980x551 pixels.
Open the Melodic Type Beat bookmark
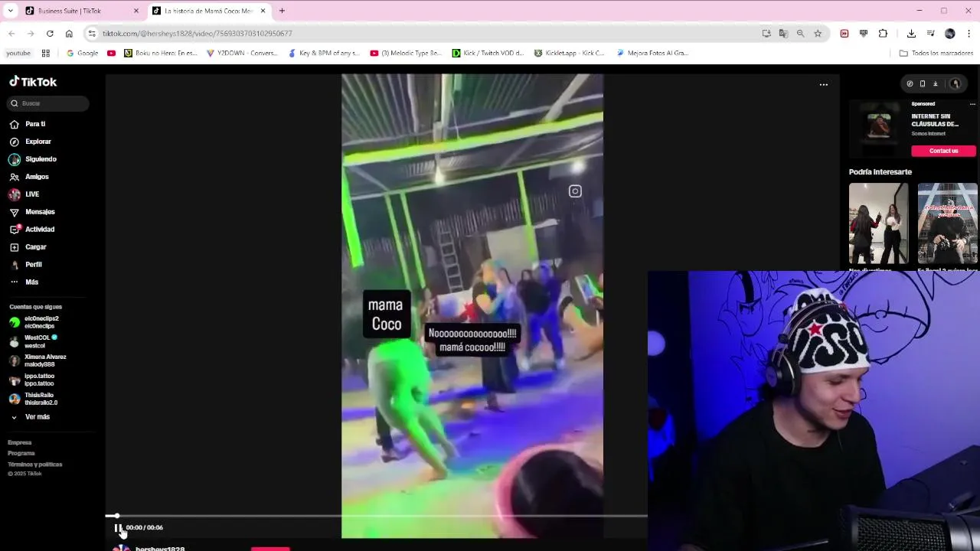406,54
